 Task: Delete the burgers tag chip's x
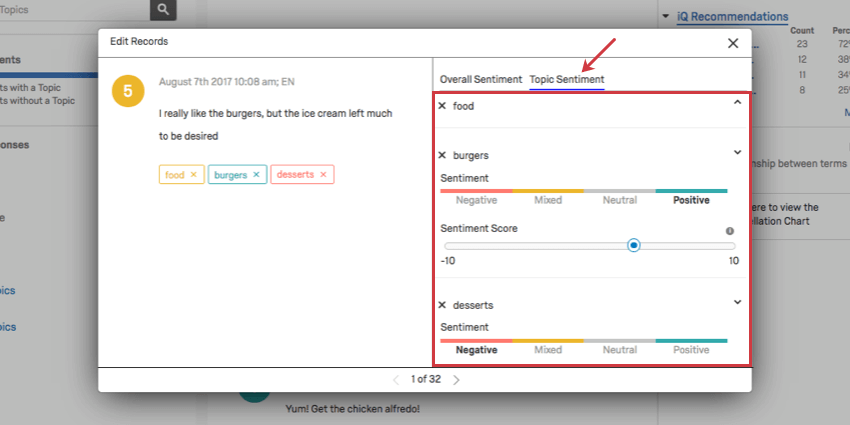256,175
